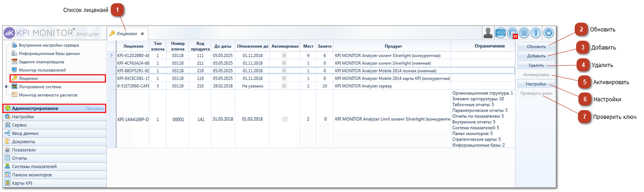Click the Документы folder icon

click(7, 142)
